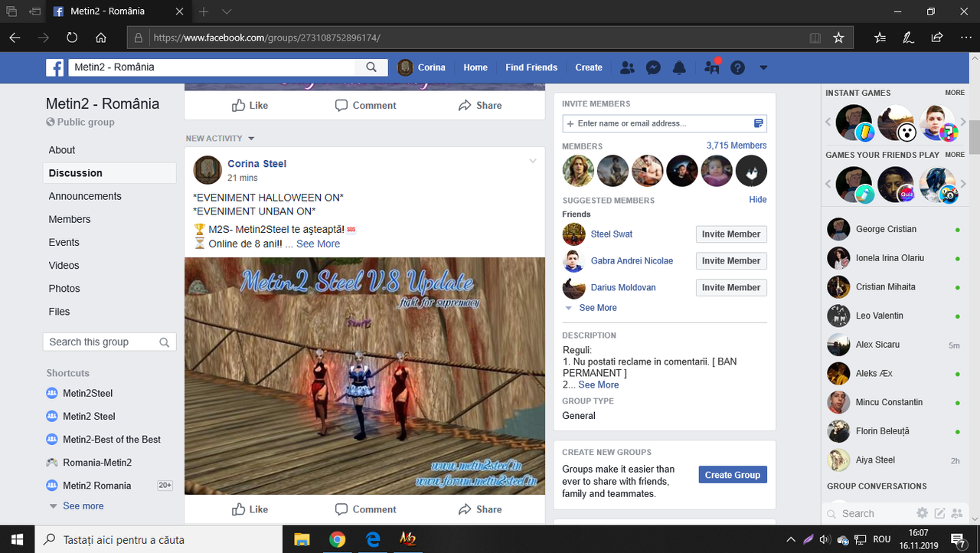Open chat options gear icon
This screenshot has height=553, width=980.
click(x=923, y=513)
